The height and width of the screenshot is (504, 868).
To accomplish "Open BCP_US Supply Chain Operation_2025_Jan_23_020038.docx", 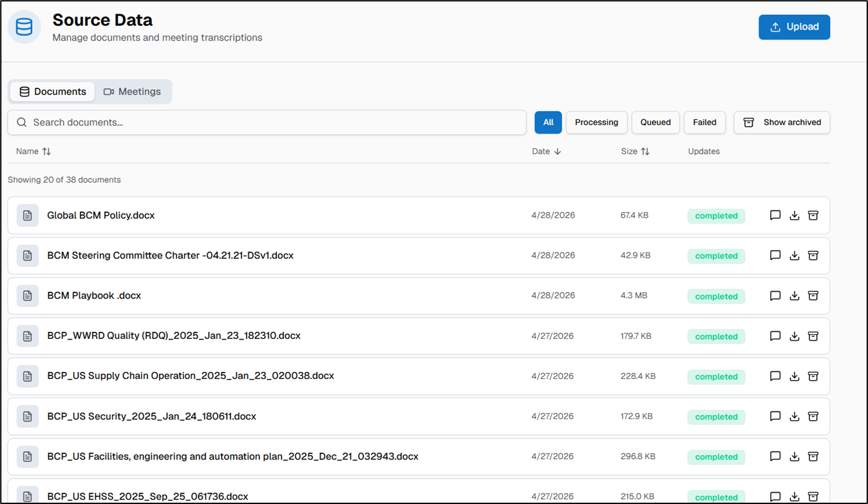I will [191, 376].
